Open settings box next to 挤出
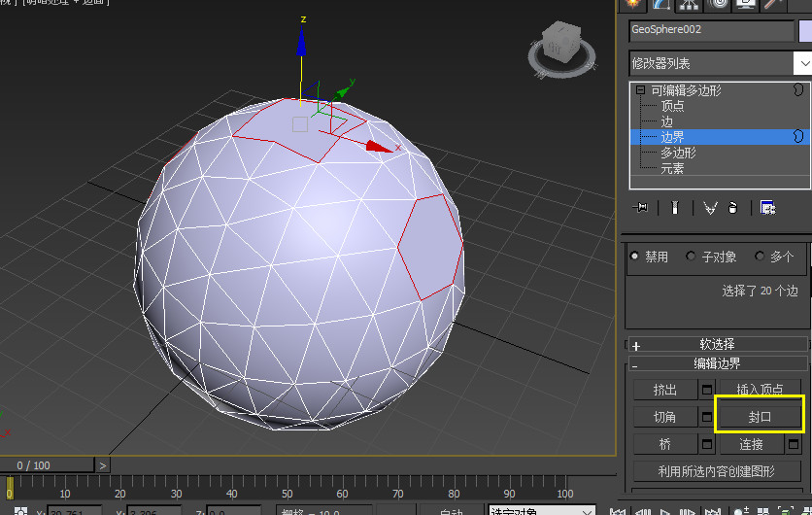This screenshot has height=515, width=812. coord(708,390)
